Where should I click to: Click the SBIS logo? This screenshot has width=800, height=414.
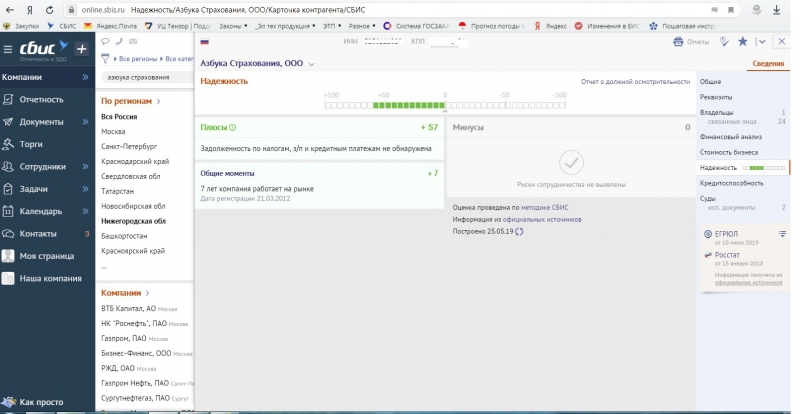[43, 48]
